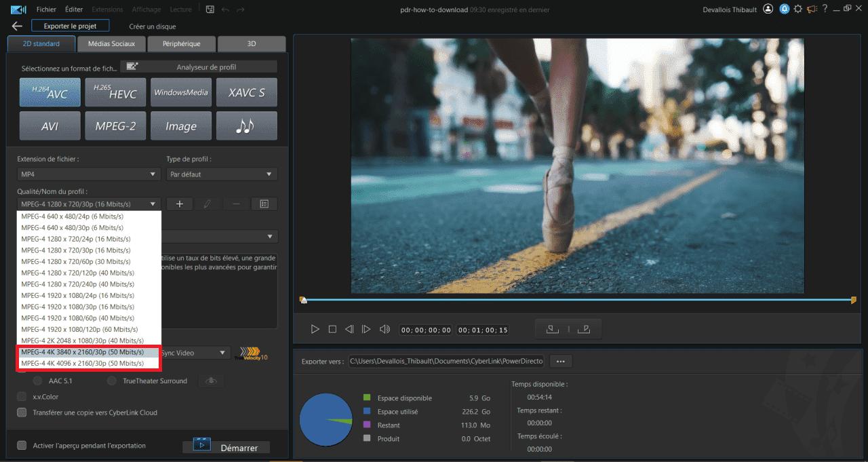Click the volume speaker icon
This screenshot has height=462, width=868.
384,329
